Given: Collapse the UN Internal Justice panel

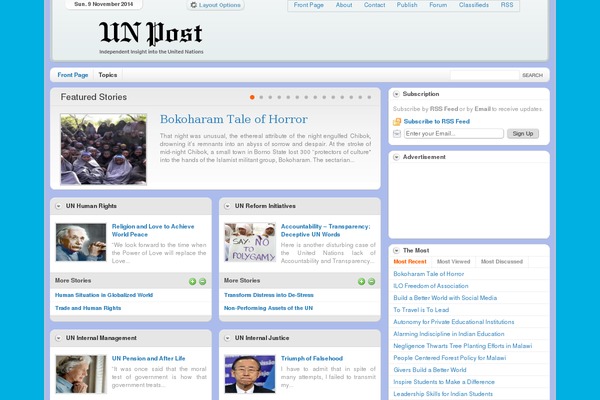Looking at the screenshot, I should pyautogui.click(x=227, y=338).
